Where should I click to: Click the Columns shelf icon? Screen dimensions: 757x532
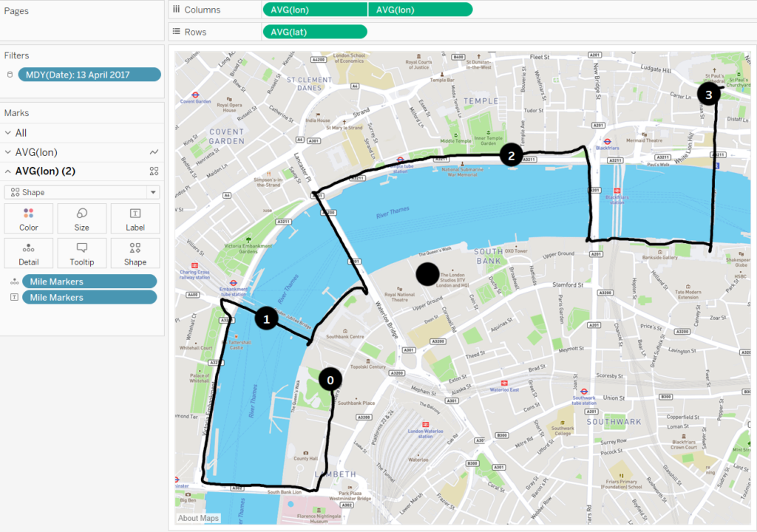coord(176,9)
